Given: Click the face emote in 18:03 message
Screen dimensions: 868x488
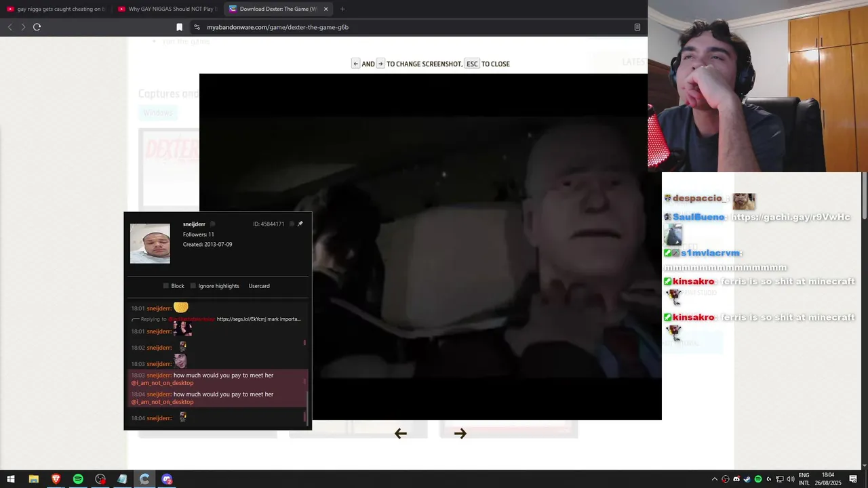Looking at the screenshot, I should click(180, 361).
